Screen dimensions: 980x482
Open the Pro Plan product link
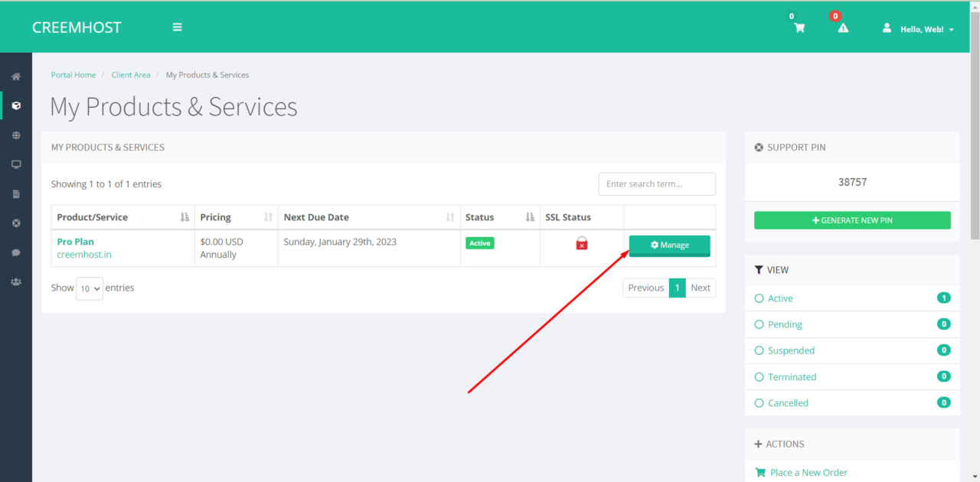[76, 242]
